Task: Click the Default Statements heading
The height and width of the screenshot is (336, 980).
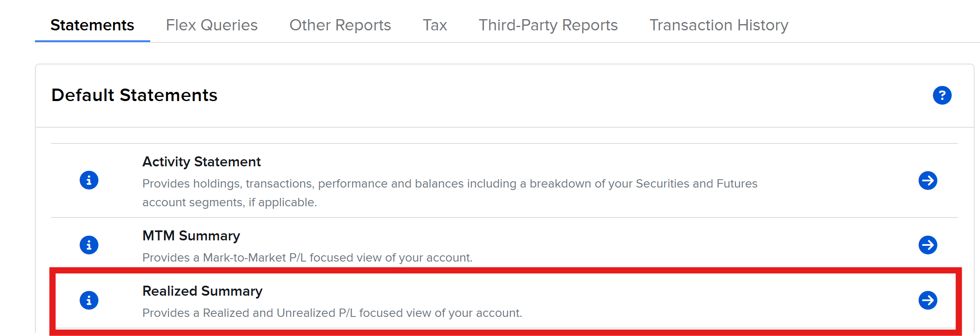Action: (134, 95)
